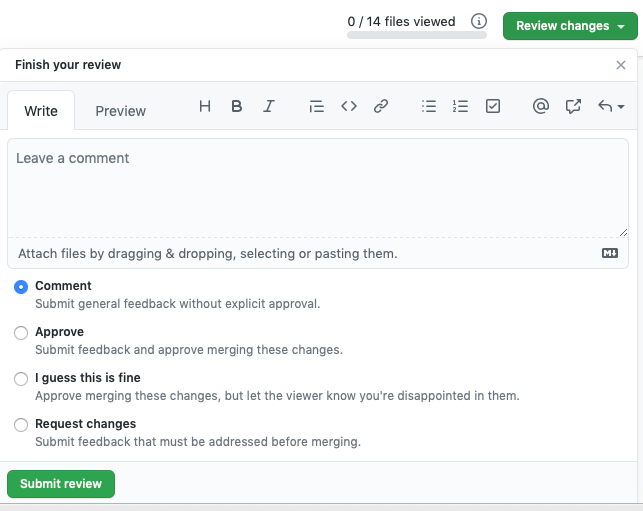Insert a quote block icon
The width and height of the screenshot is (643, 511).
[317, 106]
